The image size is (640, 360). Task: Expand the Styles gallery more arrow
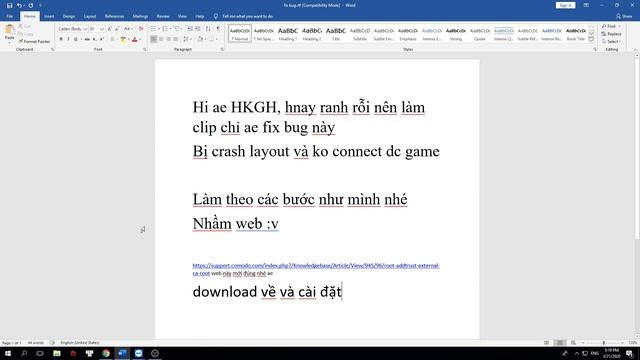click(x=591, y=39)
